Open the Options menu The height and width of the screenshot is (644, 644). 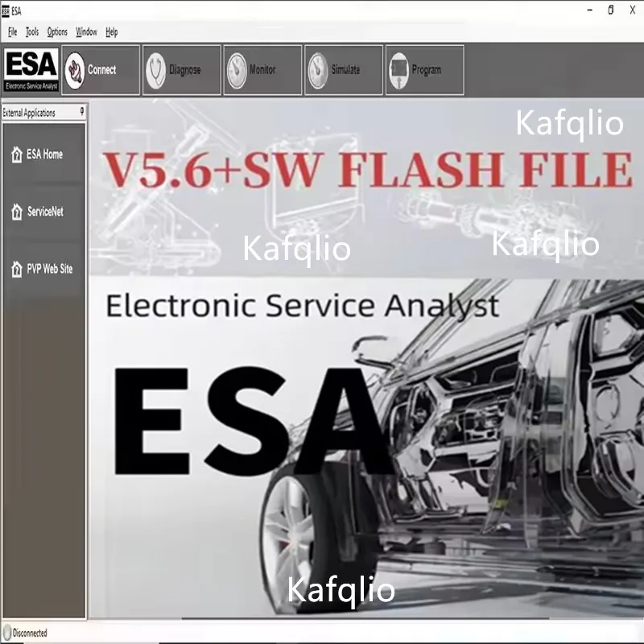pyautogui.click(x=57, y=31)
